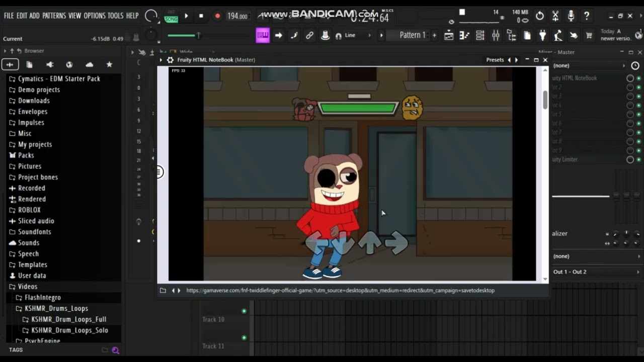The image size is (644, 362).
Task: Select the speaker sounds tab in Browser
Action: pos(49,64)
